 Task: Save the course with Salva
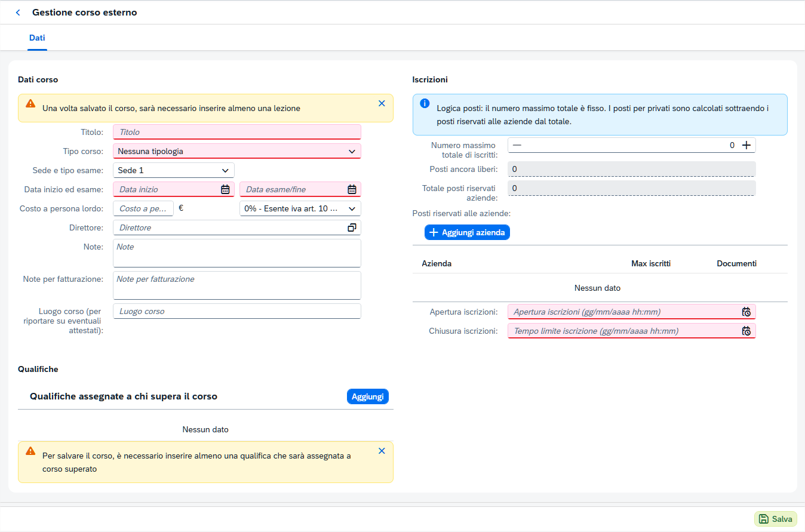[x=776, y=519]
